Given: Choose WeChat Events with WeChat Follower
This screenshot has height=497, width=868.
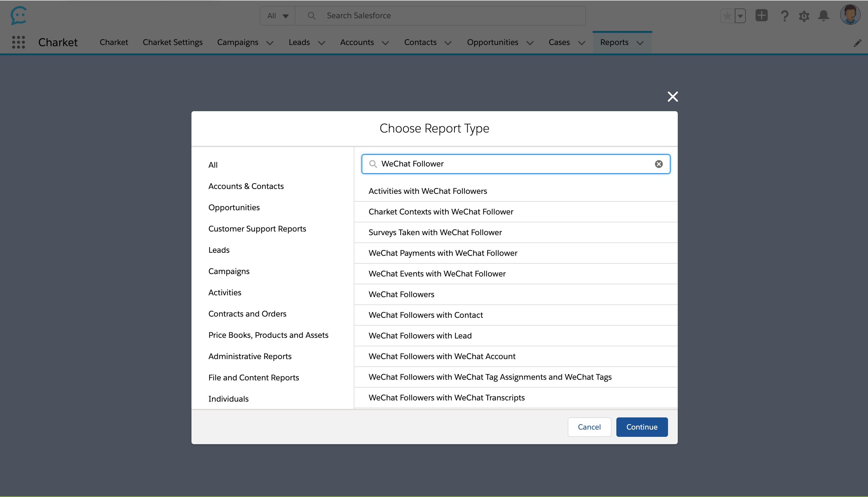Looking at the screenshot, I should tap(516, 274).
